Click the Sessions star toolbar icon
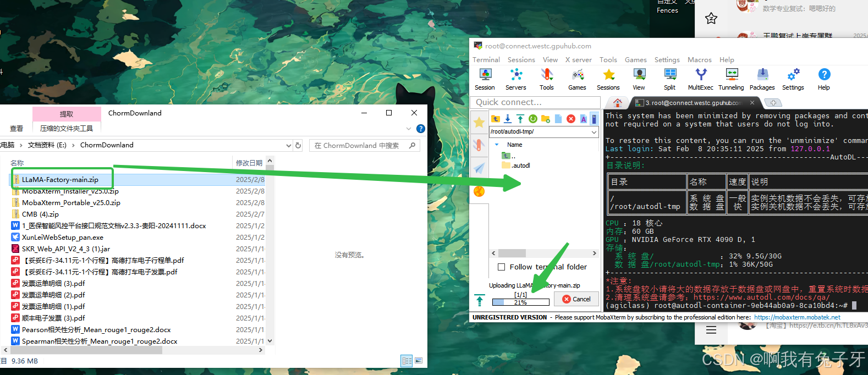Screen dimensions: 868x375 tap(608, 79)
